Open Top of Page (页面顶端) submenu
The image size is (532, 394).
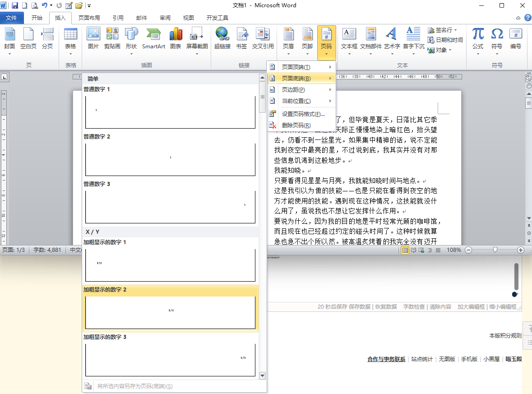[301, 67]
